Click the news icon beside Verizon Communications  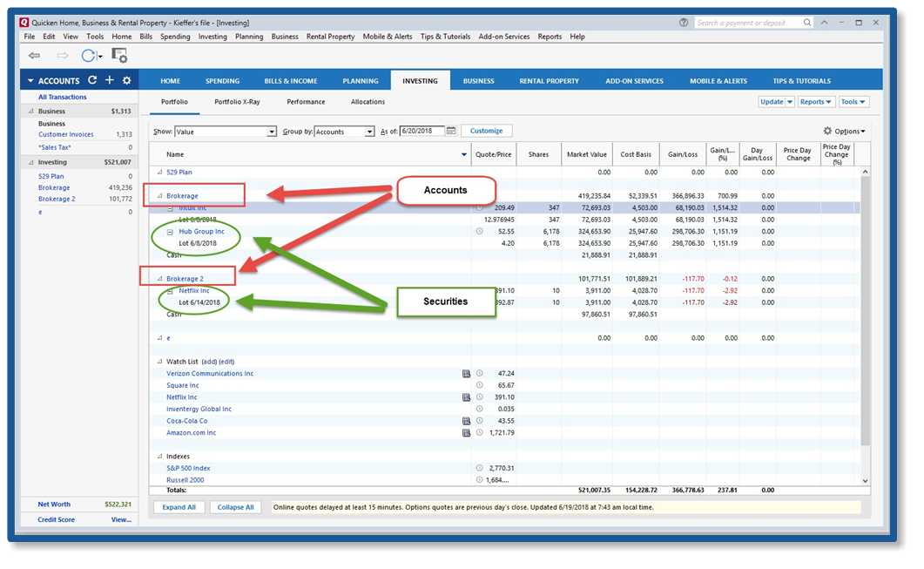tap(467, 374)
